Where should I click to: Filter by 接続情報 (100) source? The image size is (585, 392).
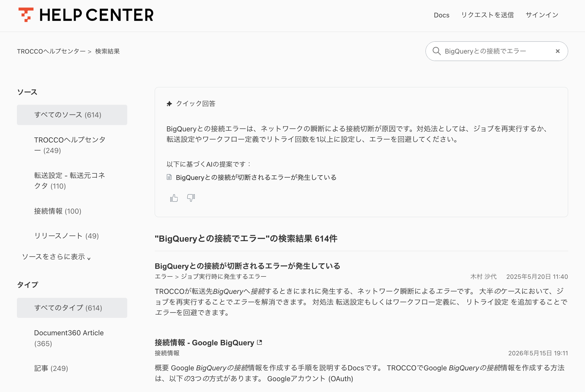(x=72, y=211)
